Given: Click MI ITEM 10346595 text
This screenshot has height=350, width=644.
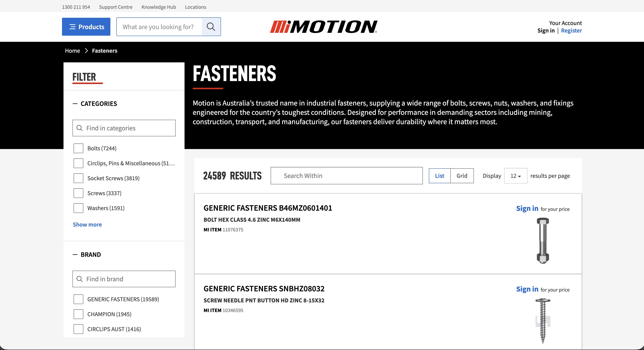Looking at the screenshot, I should click(x=223, y=311).
